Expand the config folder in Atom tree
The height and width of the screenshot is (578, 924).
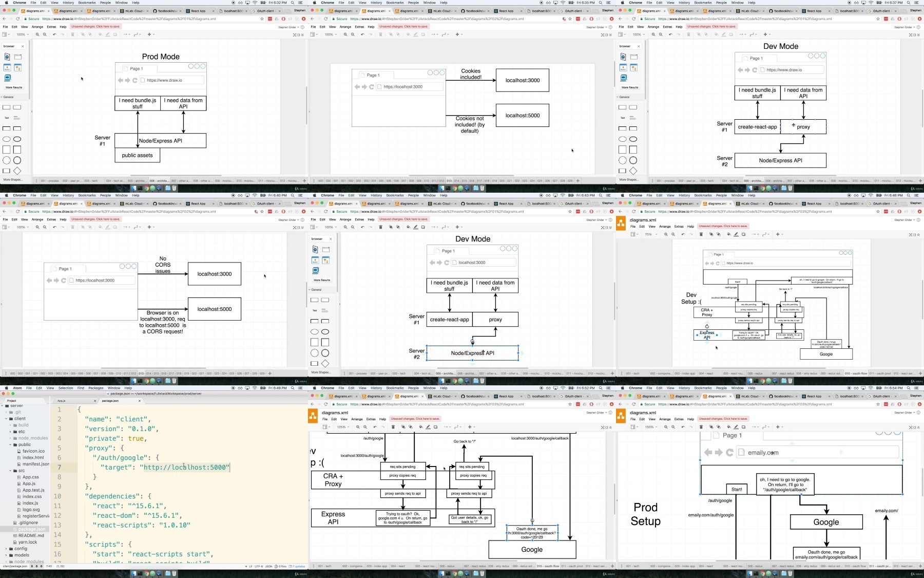point(6,549)
